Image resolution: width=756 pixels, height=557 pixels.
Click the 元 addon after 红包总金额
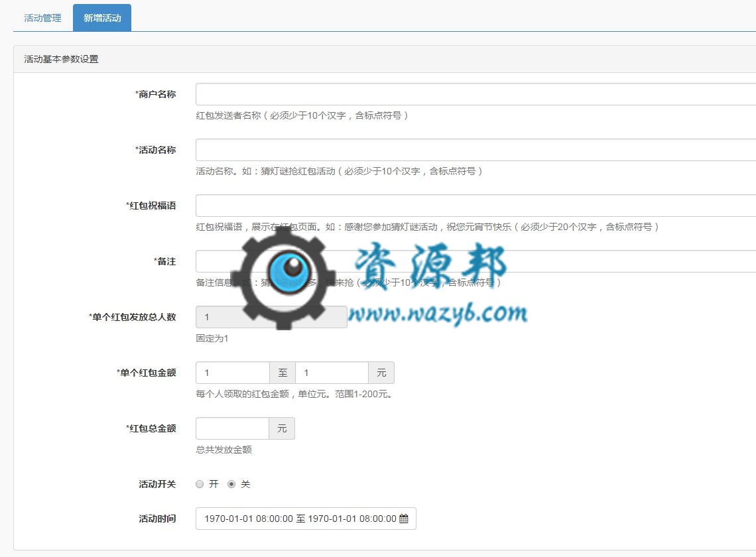click(x=282, y=428)
